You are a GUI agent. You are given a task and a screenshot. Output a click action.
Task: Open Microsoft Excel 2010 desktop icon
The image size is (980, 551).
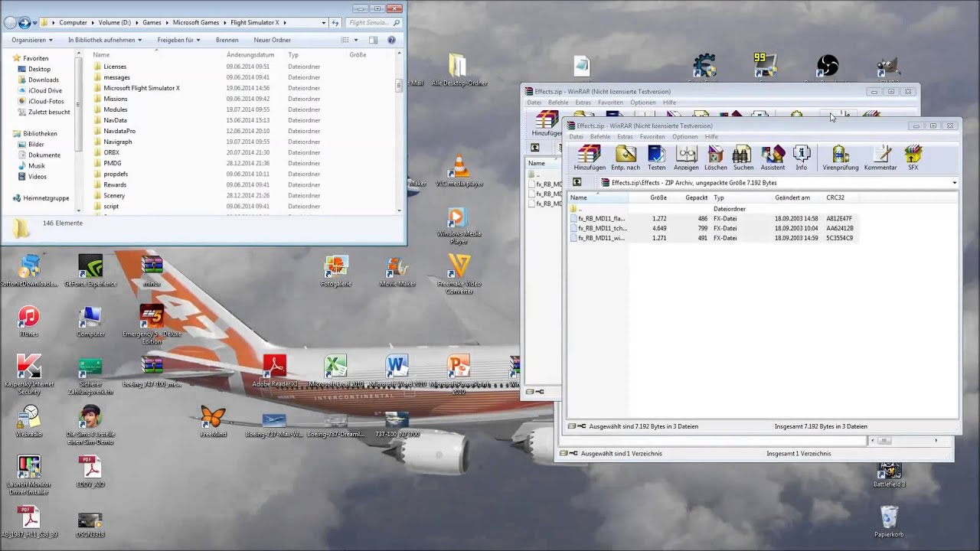pyautogui.click(x=335, y=371)
